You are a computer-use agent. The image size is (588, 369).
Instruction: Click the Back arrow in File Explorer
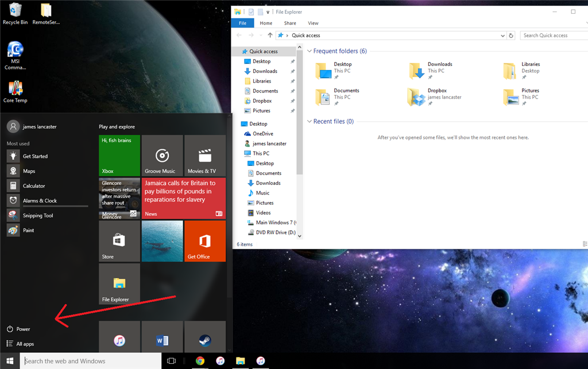[x=239, y=35]
